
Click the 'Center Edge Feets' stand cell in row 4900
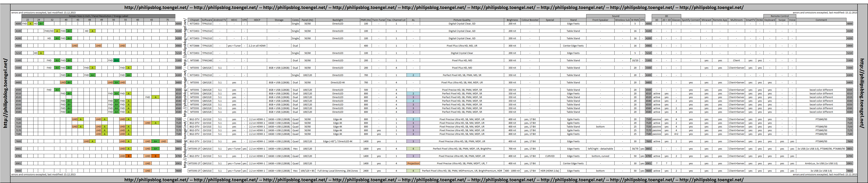573,45
